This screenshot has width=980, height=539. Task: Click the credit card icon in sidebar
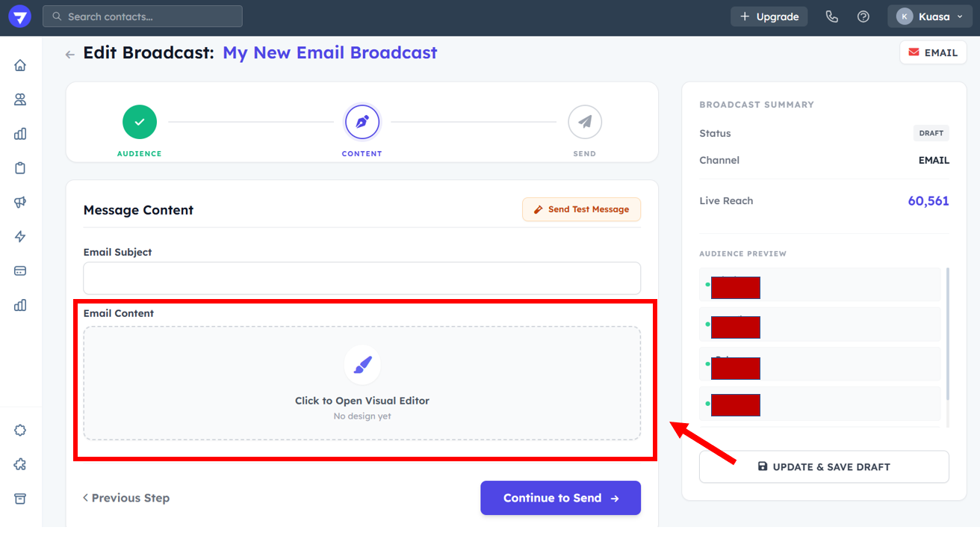[x=20, y=271]
